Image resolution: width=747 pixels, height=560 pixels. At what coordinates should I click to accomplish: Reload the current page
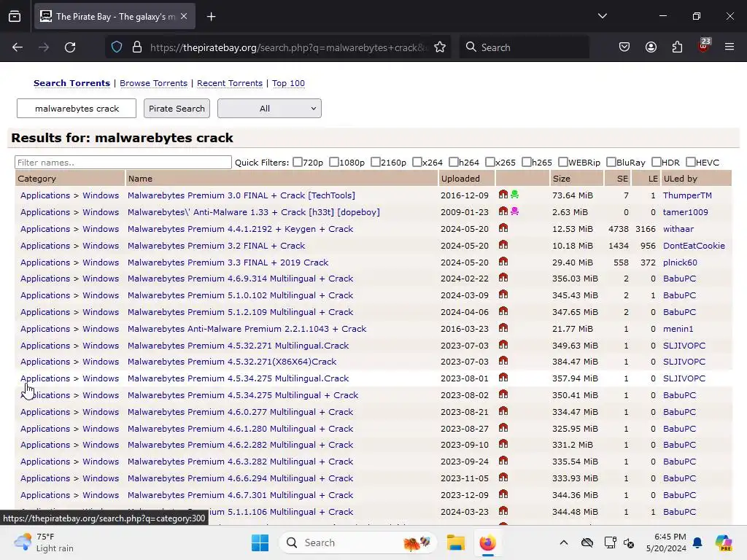70,47
